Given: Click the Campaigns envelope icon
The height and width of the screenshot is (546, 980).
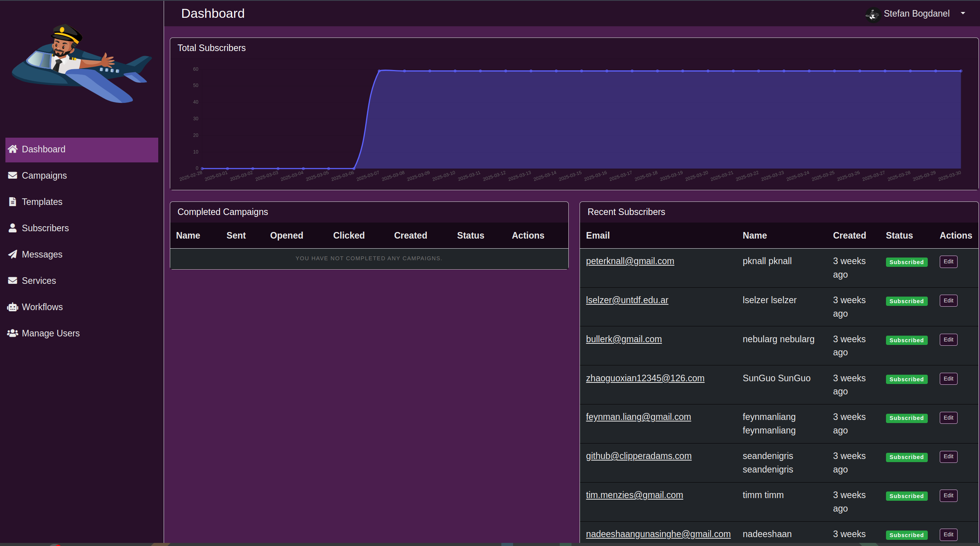Looking at the screenshot, I should pyautogui.click(x=13, y=176).
